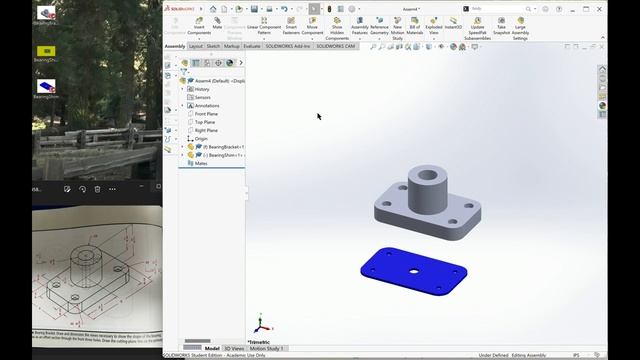Screen dimensions: 640x360
Task: Open Large Assembly Settings
Action: [x=520, y=29]
